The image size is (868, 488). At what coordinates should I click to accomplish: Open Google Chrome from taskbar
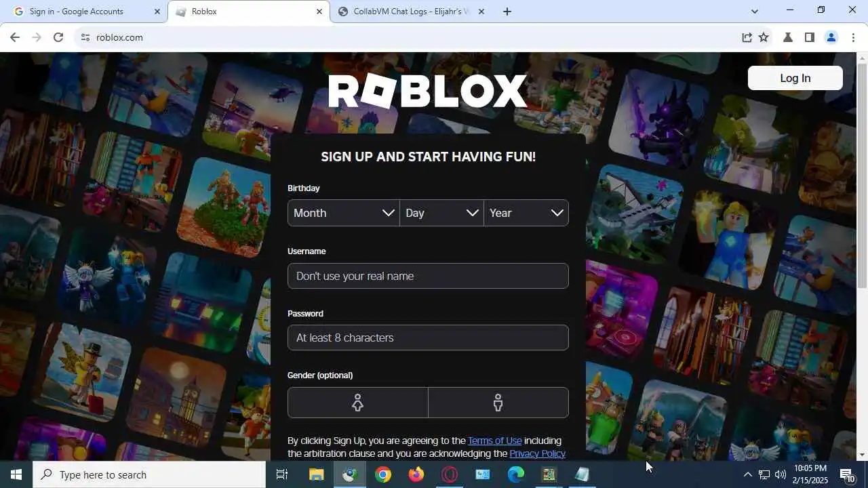pyautogui.click(x=383, y=474)
